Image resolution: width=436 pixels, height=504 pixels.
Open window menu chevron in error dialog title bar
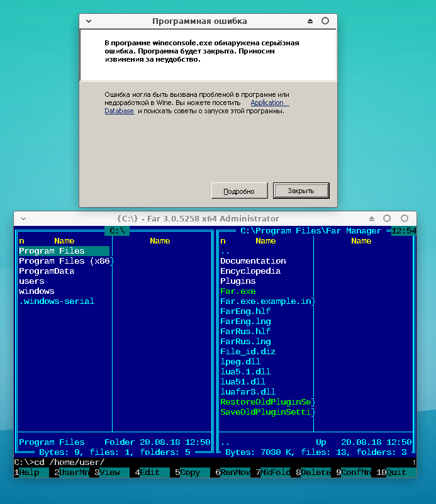click(89, 21)
